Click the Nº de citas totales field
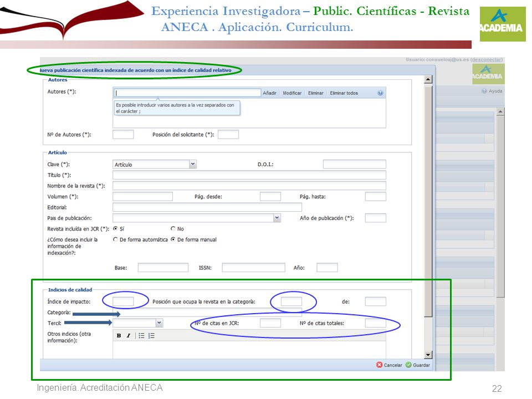The width and height of the screenshot is (532, 399). point(375,323)
